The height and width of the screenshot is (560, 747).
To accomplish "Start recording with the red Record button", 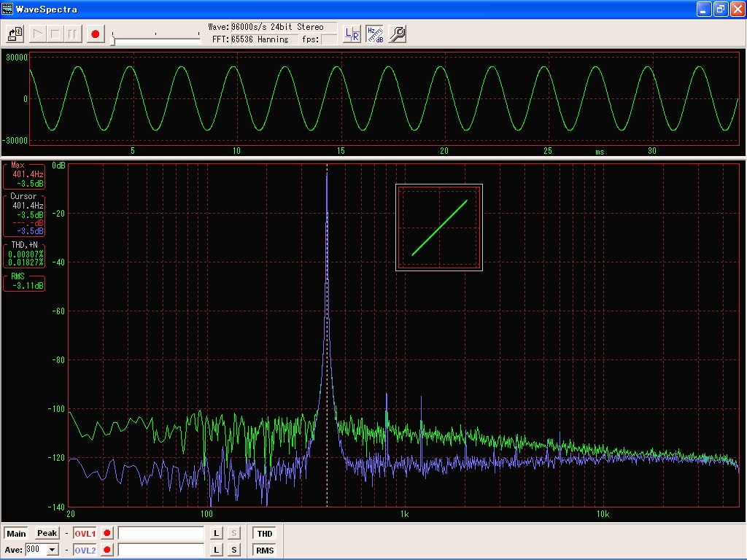I will [x=96, y=34].
